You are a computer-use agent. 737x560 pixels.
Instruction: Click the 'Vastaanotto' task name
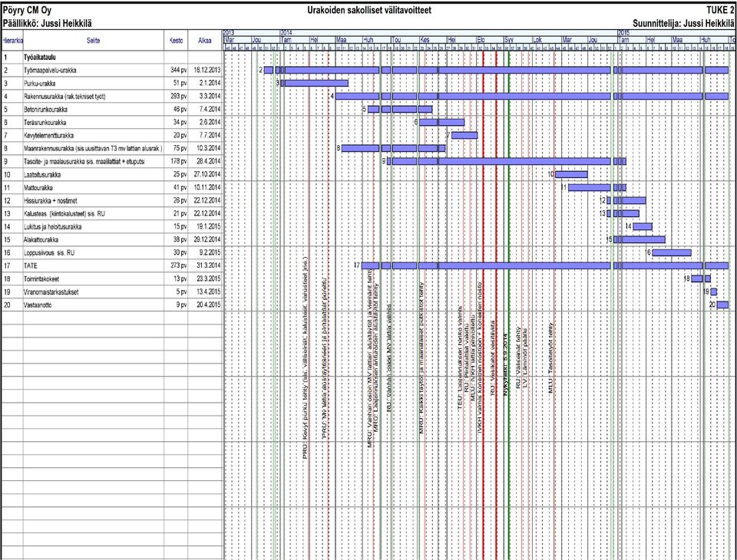coord(38,305)
